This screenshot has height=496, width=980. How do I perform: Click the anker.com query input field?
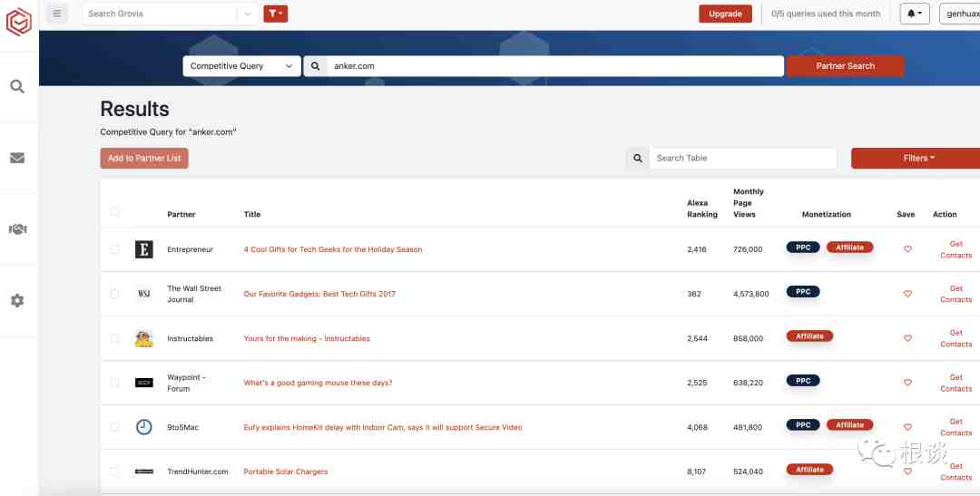(555, 65)
